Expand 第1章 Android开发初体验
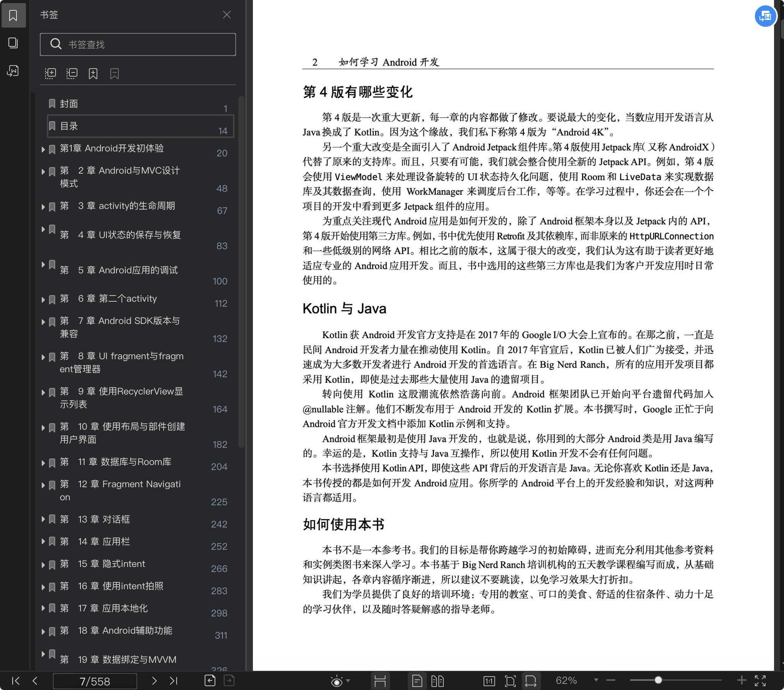 tap(43, 149)
